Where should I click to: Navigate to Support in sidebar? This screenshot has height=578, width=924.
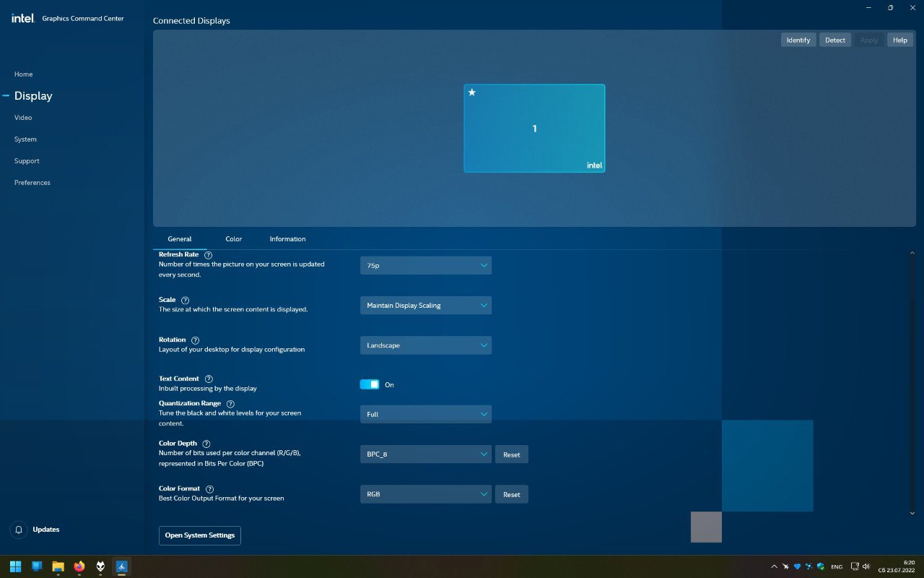click(27, 161)
